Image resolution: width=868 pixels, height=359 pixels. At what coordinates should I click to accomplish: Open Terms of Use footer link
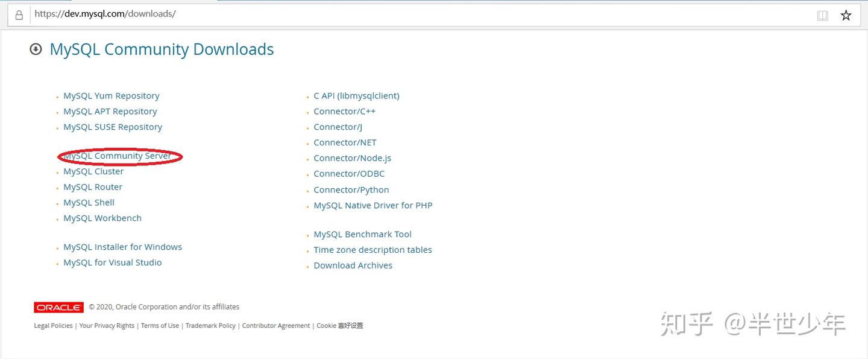click(x=160, y=326)
